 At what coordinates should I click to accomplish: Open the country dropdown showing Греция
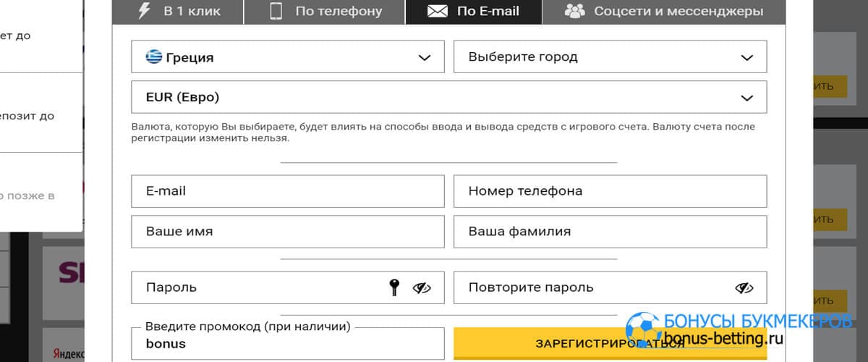pos(288,57)
